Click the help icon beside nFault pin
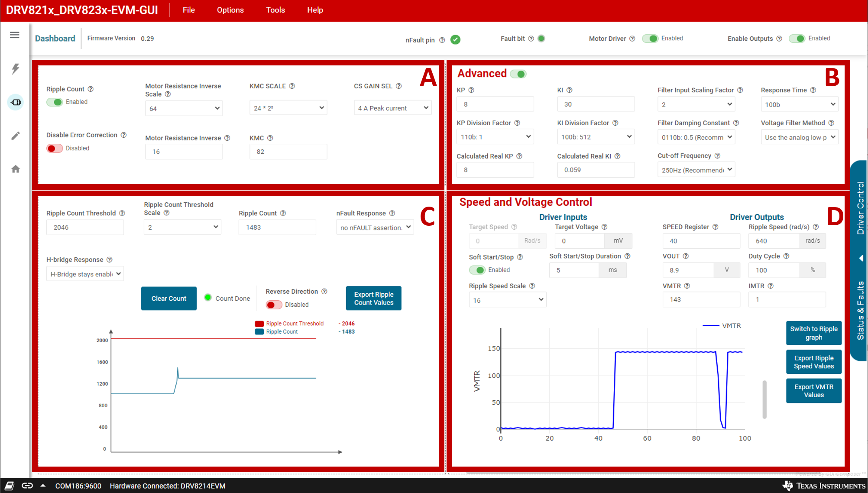 [x=442, y=40]
